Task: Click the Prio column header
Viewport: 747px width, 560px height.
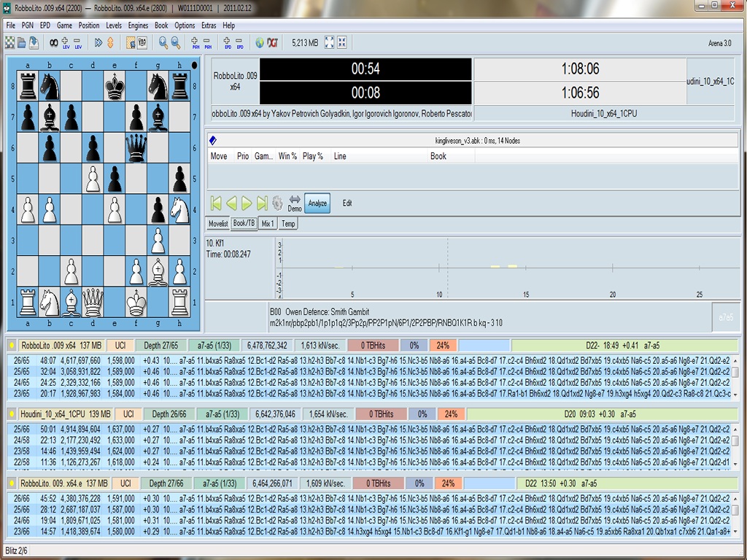Action: tap(243, 156)
